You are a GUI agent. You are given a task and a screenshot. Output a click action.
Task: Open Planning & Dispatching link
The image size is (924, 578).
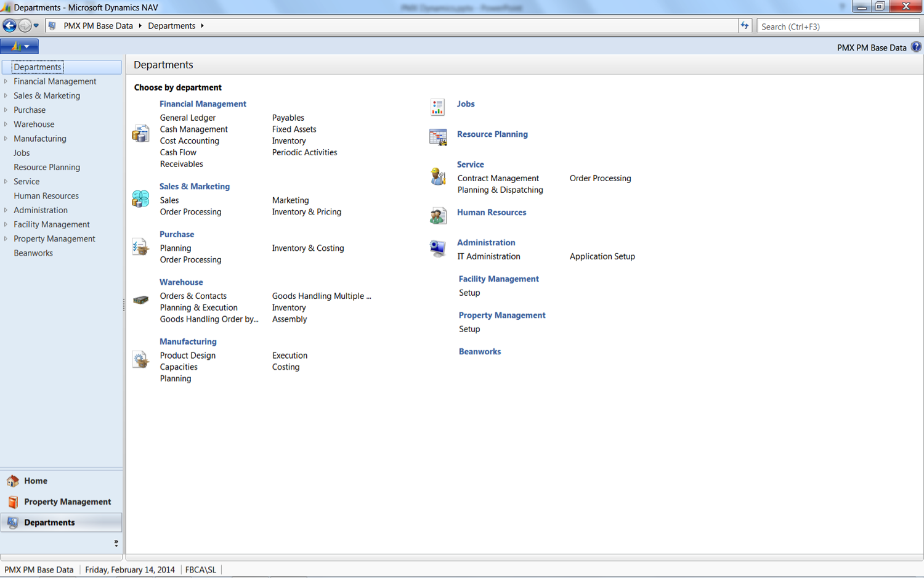click(500, 190)
